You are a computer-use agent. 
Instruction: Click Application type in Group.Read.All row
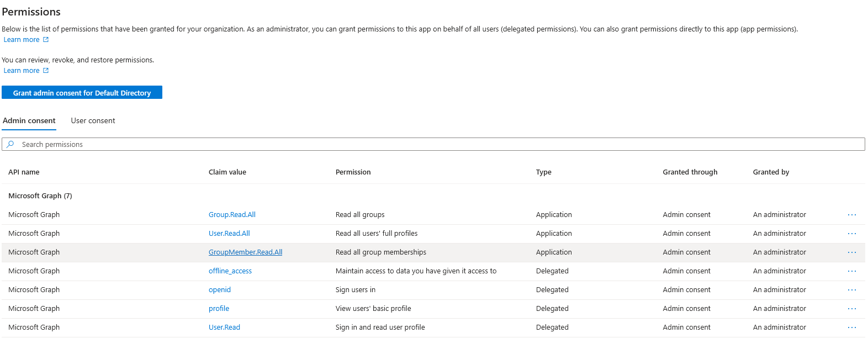pyautogui.click(x=554, y=215)
